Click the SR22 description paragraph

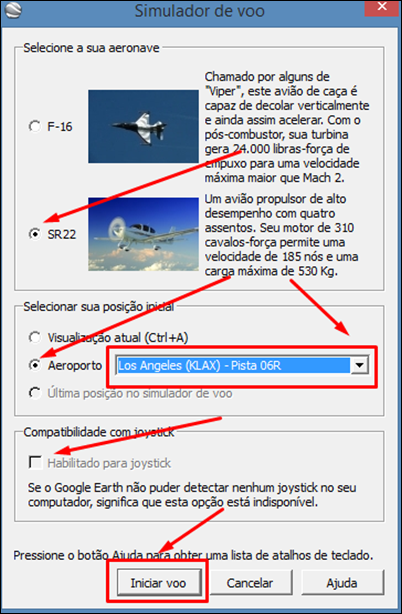(281, 235)
